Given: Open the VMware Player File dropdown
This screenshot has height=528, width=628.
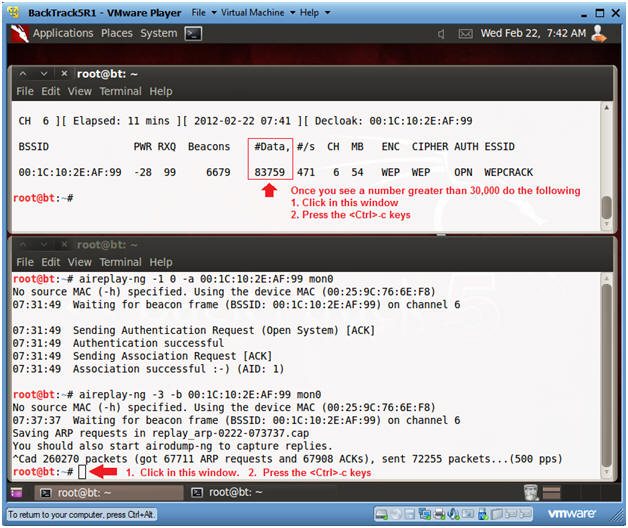Looking at the screenshot, I should (203, 13).
